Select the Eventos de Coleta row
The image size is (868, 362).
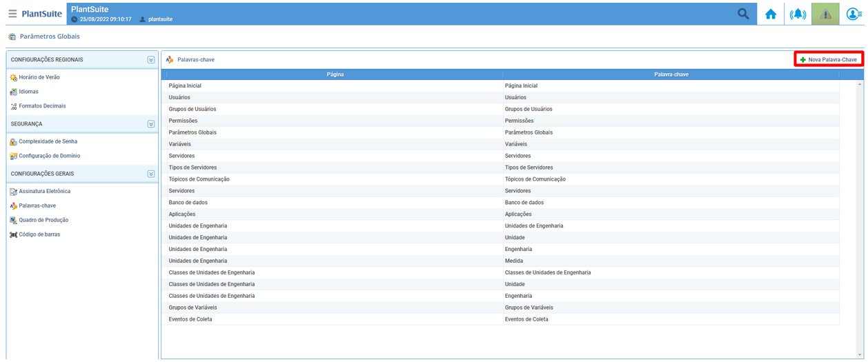(x=502, y=319)
